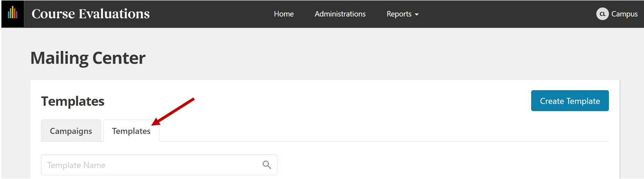Click the red arrow annotation
This screenshot has height=179, width=644.
173,112
